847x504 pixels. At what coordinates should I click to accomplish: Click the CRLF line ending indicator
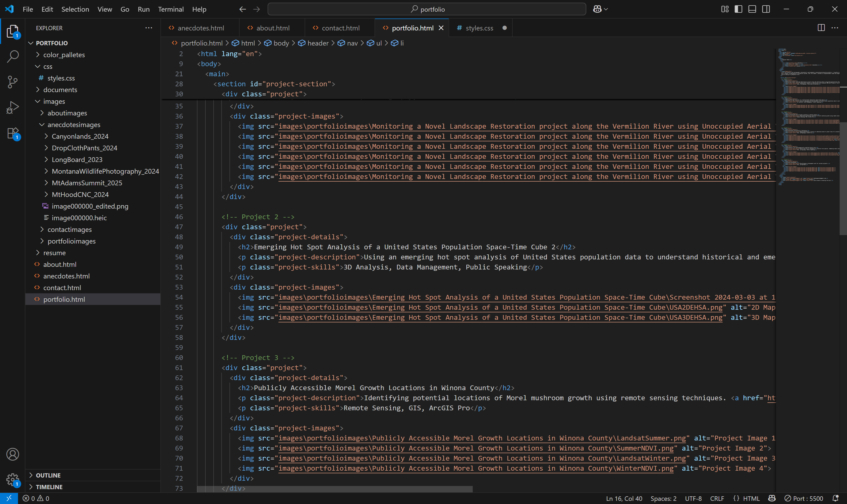click(x=717, y=498)
